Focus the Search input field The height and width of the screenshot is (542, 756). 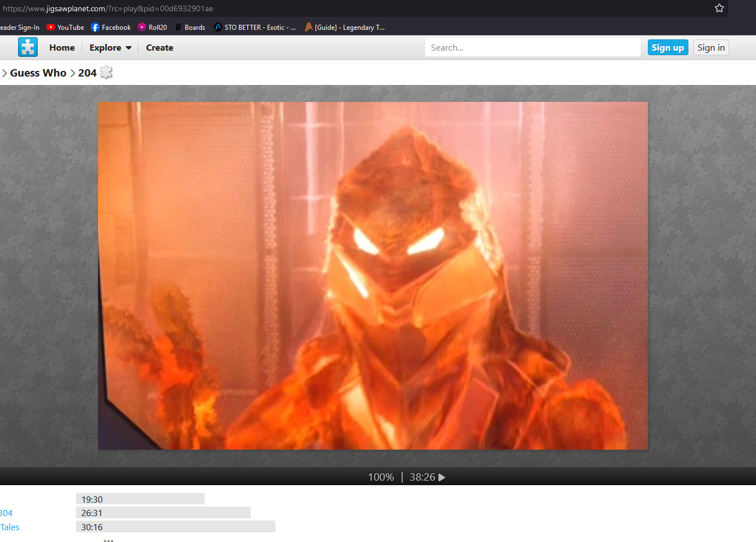[x=532, y=48]
